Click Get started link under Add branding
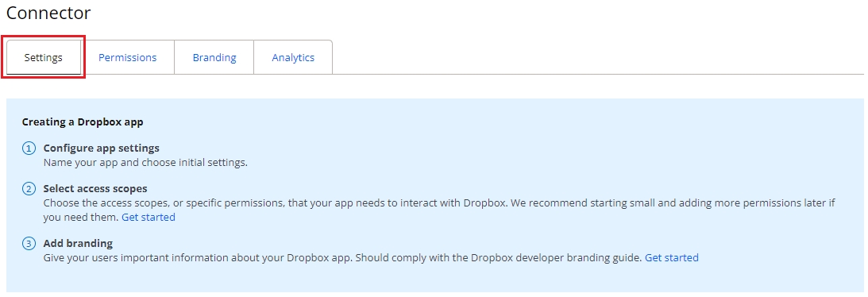 click(x=672, y=258)
